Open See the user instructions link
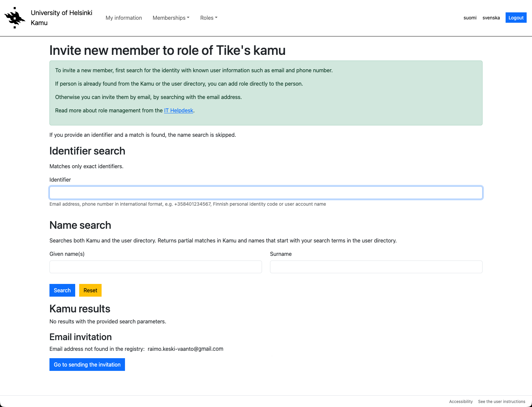 tap(501, 401)
